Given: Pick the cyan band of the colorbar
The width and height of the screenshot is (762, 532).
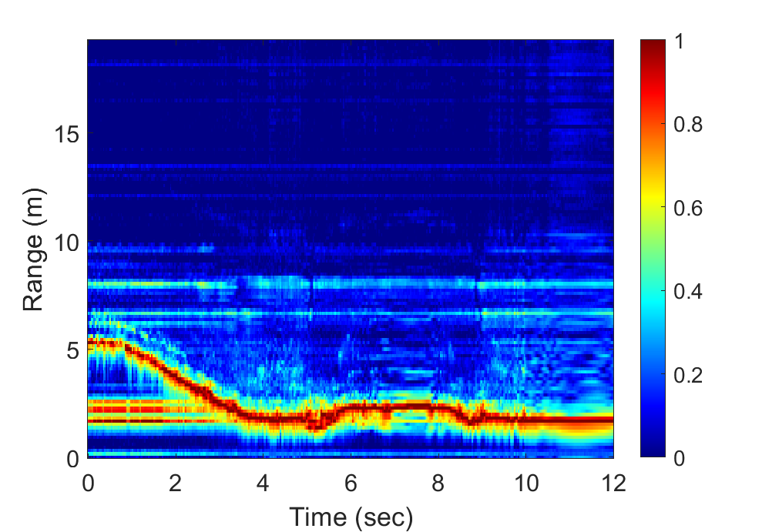Looking at the screenshot, I should point(653,301).
